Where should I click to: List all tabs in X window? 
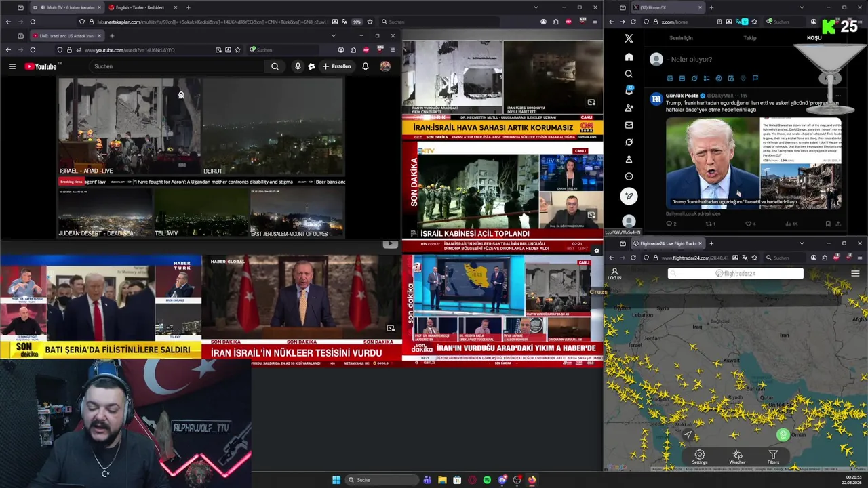click(x=802, y=7)
